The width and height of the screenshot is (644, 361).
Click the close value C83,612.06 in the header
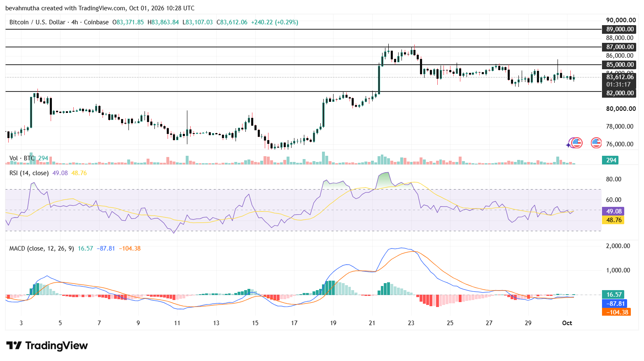(232, 22)
